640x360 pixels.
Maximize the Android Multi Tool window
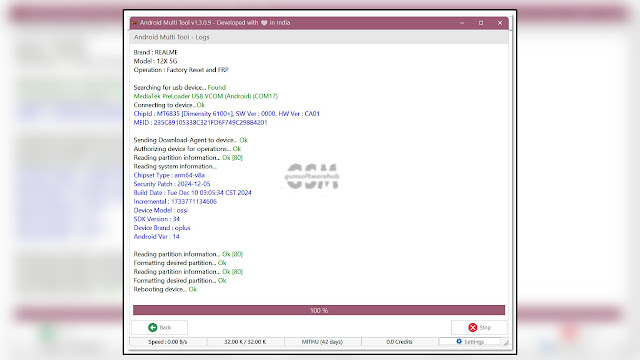click(481, 23)
